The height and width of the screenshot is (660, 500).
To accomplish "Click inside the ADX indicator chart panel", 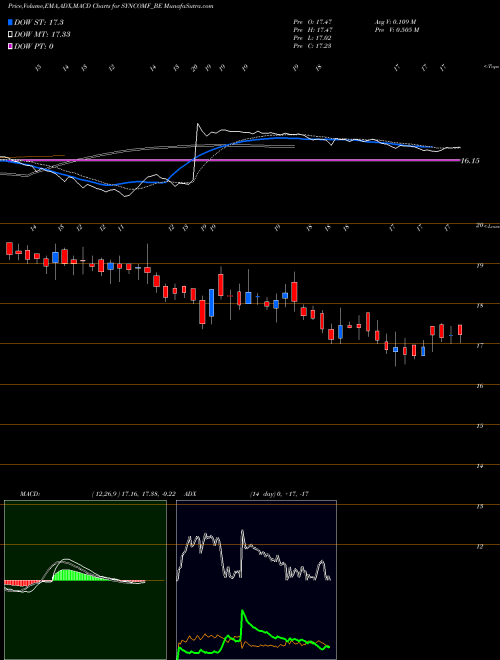I will coord(256,580).
